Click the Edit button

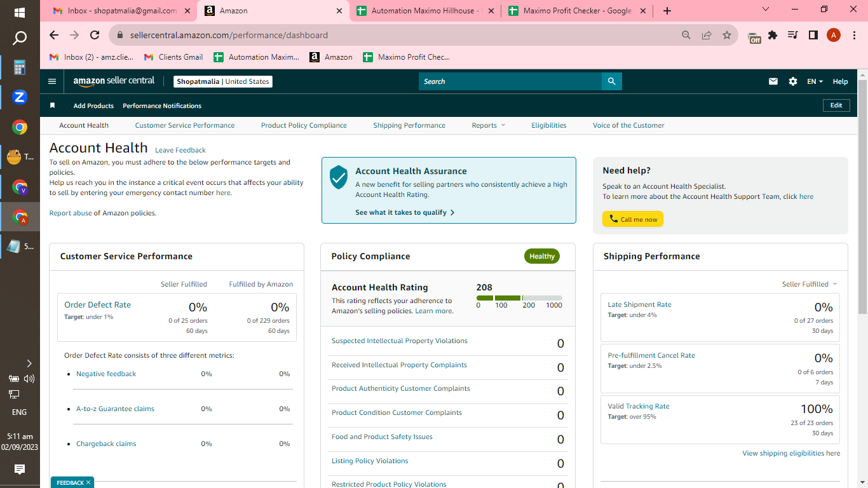click(836, 105)
